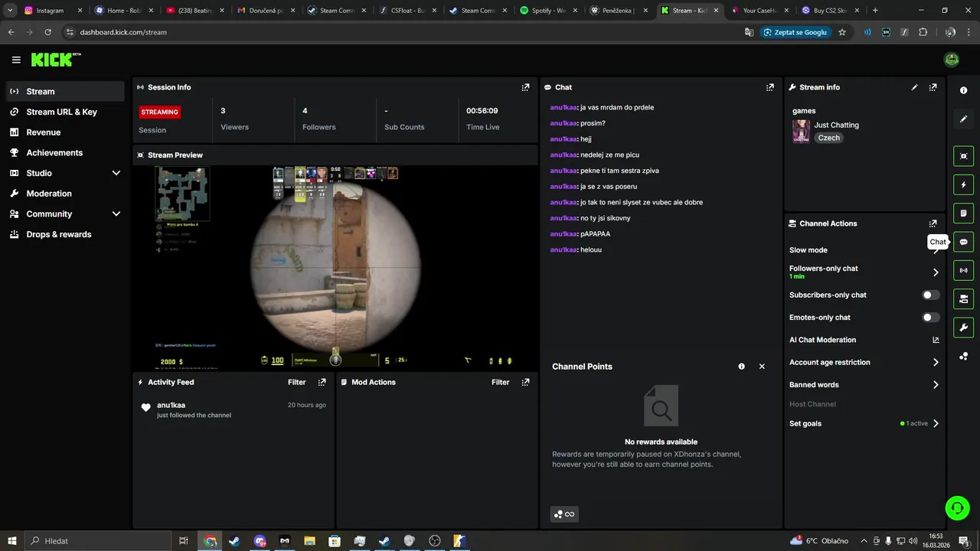Pop out the Activity Feed panel

point(322,382)
